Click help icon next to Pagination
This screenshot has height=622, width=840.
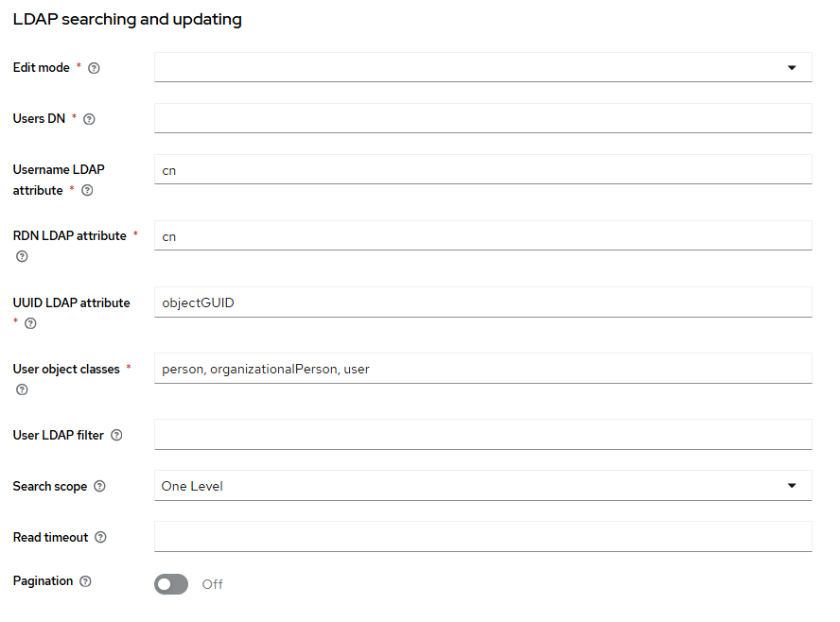coord(85,581)
